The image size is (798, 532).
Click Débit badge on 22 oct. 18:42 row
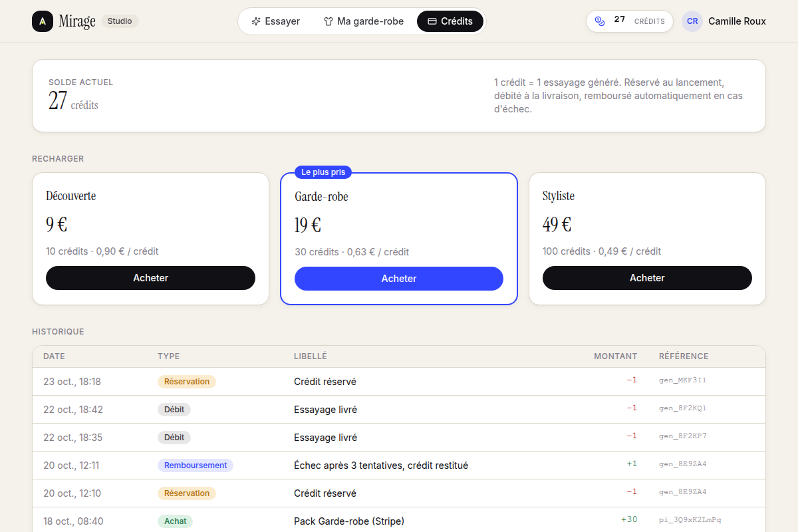[x=174, y=410]
